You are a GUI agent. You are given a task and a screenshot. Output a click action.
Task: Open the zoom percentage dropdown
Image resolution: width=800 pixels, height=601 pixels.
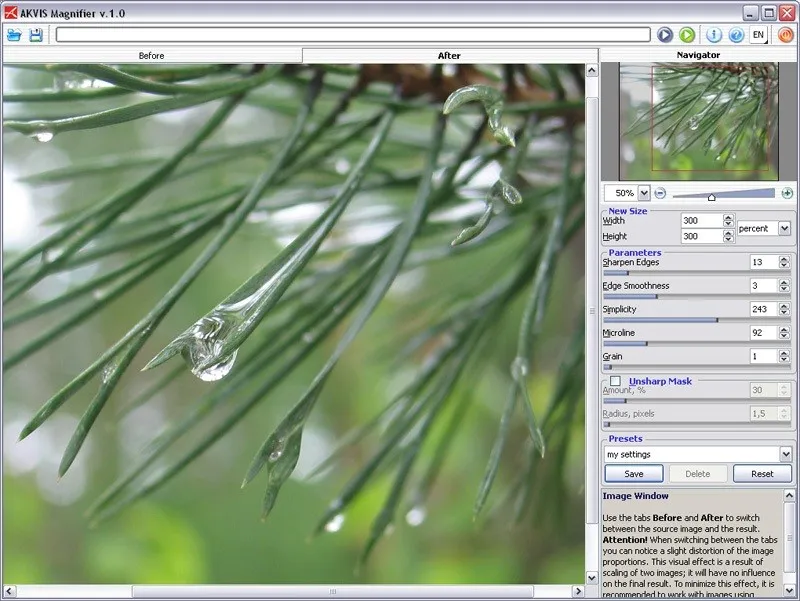[x=643, y=190]
